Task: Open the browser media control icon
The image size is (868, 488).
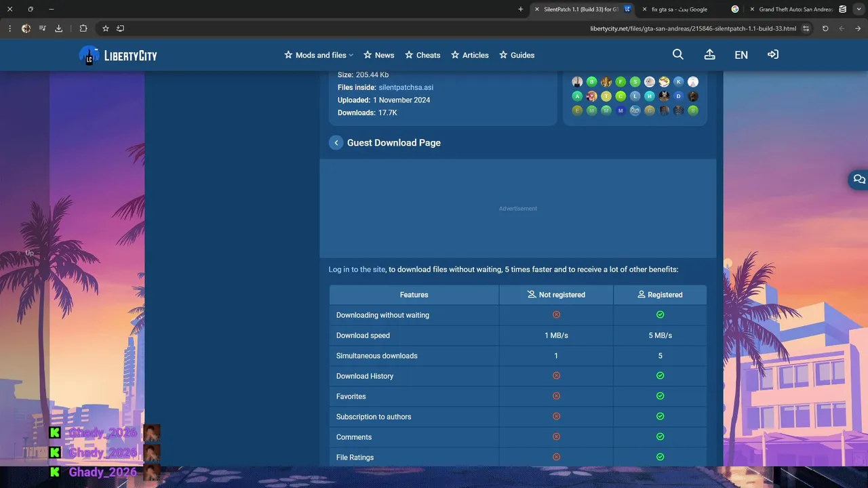Action: click(42, 28)
